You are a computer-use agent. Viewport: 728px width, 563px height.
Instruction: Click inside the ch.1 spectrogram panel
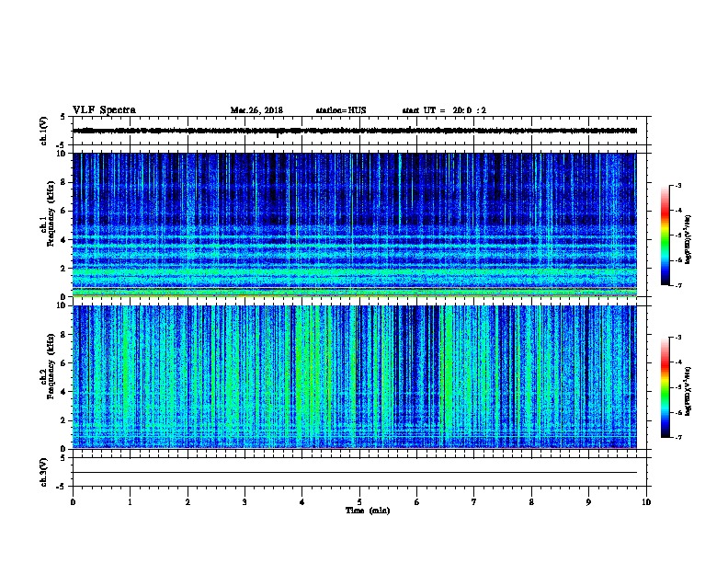click(355, 224)
